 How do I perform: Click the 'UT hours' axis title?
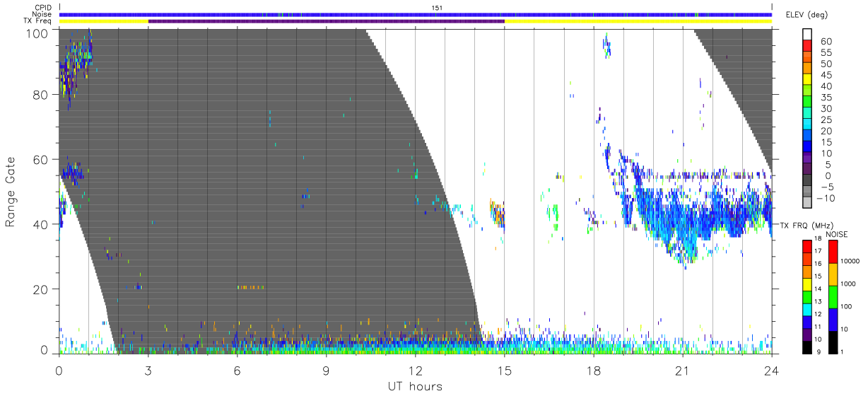[415, 386]
